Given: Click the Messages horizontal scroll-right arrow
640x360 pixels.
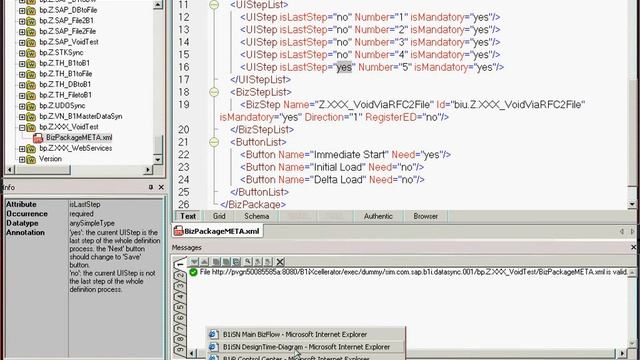Looking at the screenshot, I should point(622,353).
